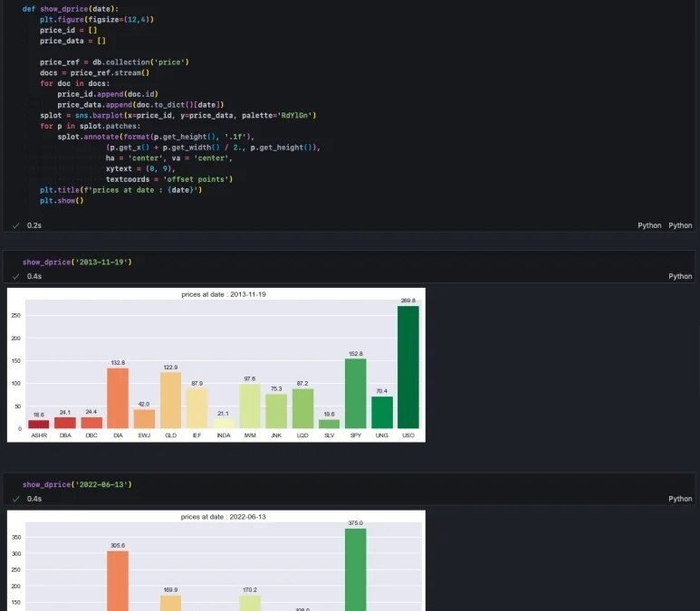
Task: Click the UNG bar labeled 70.4
Action: (x=382, y=413)
